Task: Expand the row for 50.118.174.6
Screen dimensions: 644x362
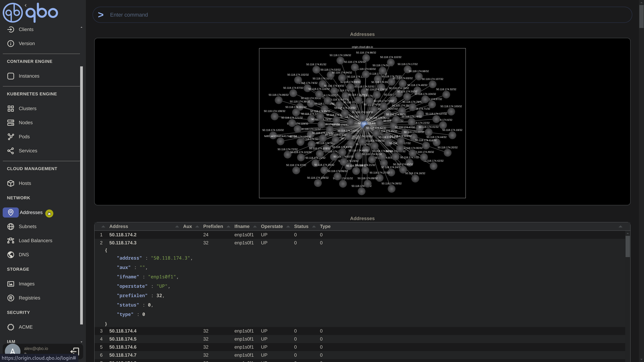Action: click(360, 347)
